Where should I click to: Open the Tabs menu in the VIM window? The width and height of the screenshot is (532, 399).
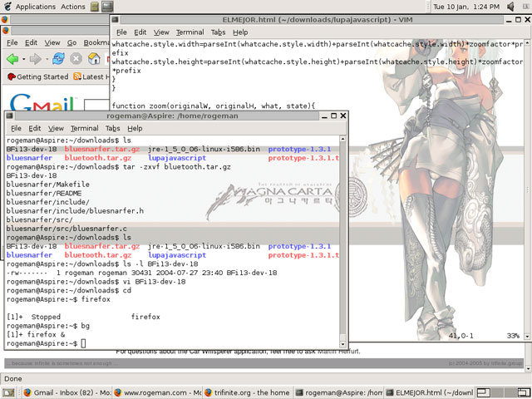(x=218, y=32)
